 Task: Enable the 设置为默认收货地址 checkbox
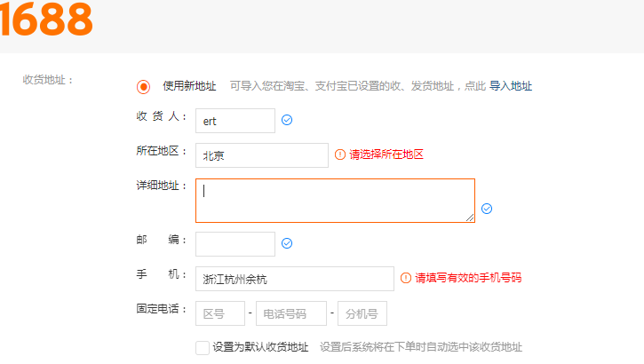pyautogui.click(x=203, y=347)
